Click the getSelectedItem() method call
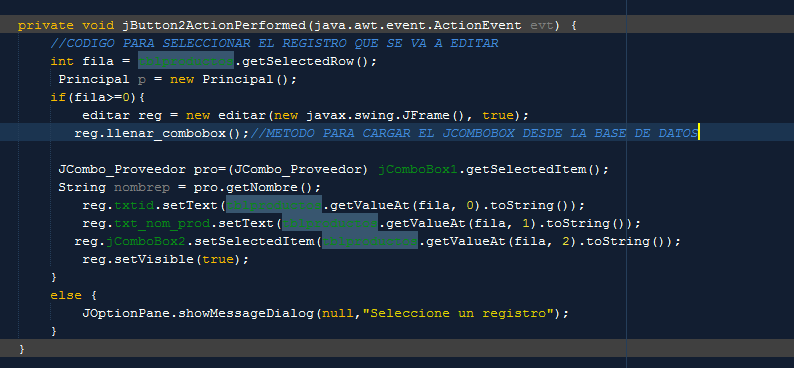Screen dimensions: 794x368 coord(533,170)
